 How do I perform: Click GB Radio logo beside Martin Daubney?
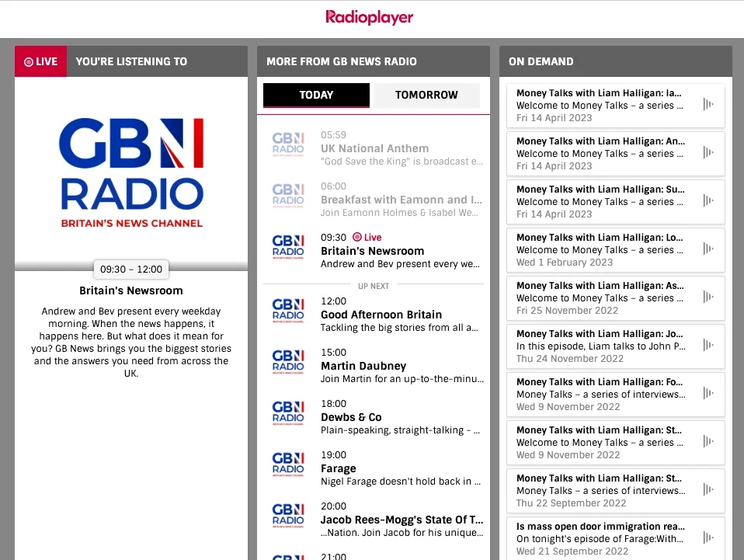[x=288, y=362]
